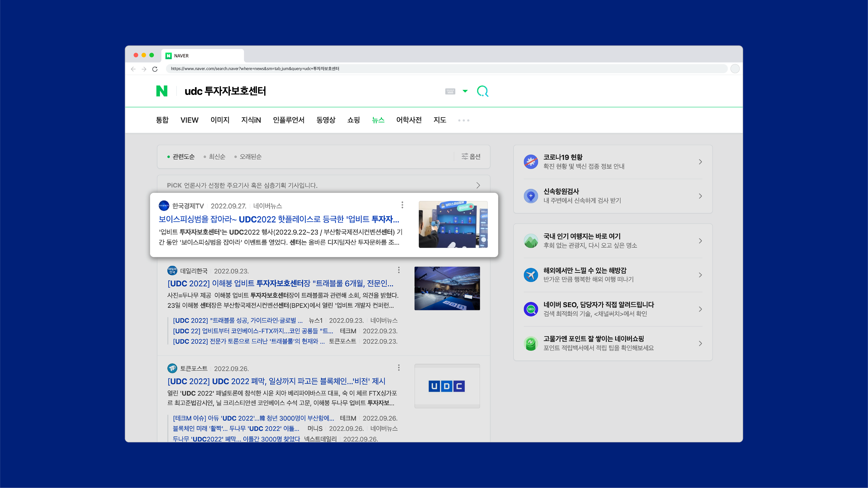The height and width of the screenshot is (488, 868).
Task: Open related link 전문가 토론으로 드러난 트래블룰
Action: tap(249, 341)
